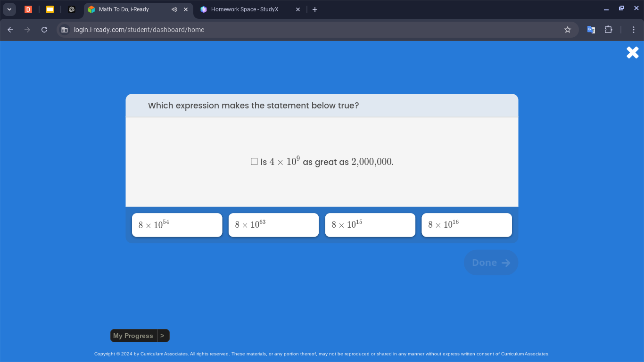The width and height of the screenshot is (644, 362).
Task: Open the Extensions puzzle menu
Action: point(609,30)
